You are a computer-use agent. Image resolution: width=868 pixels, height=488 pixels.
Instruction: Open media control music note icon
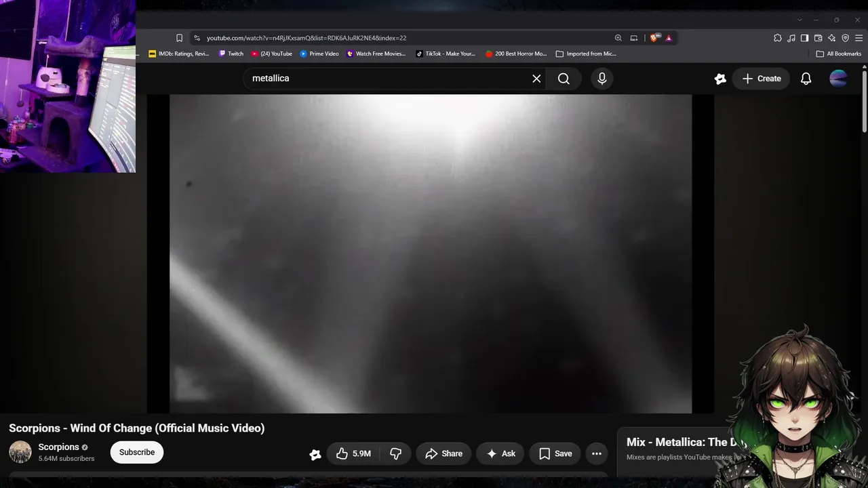[x=791, y=38]
